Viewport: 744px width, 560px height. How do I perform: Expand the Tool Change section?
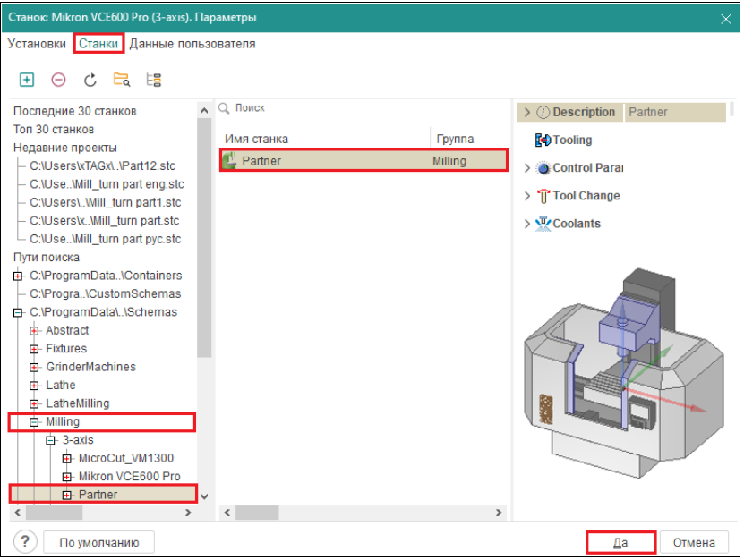pos(527,196)
